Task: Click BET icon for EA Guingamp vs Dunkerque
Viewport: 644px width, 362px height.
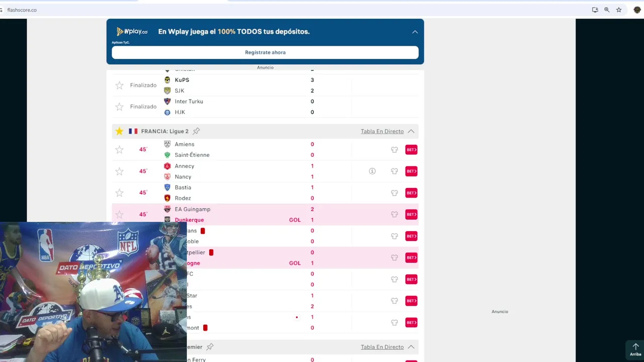Action: click(x=412, y=215)
